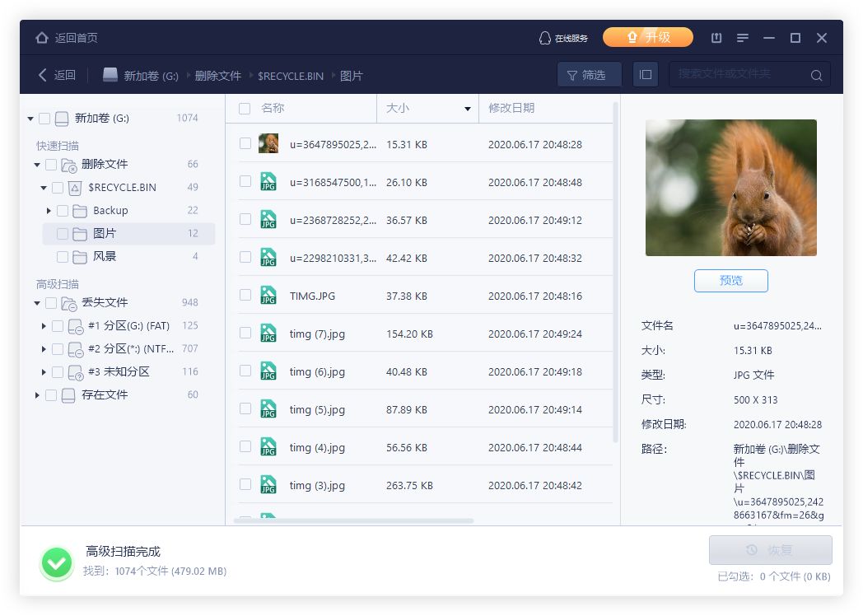
Task: Open the 大小 column sort dropdown arrow
Action: pyautogui.click(x=468, y=109)
